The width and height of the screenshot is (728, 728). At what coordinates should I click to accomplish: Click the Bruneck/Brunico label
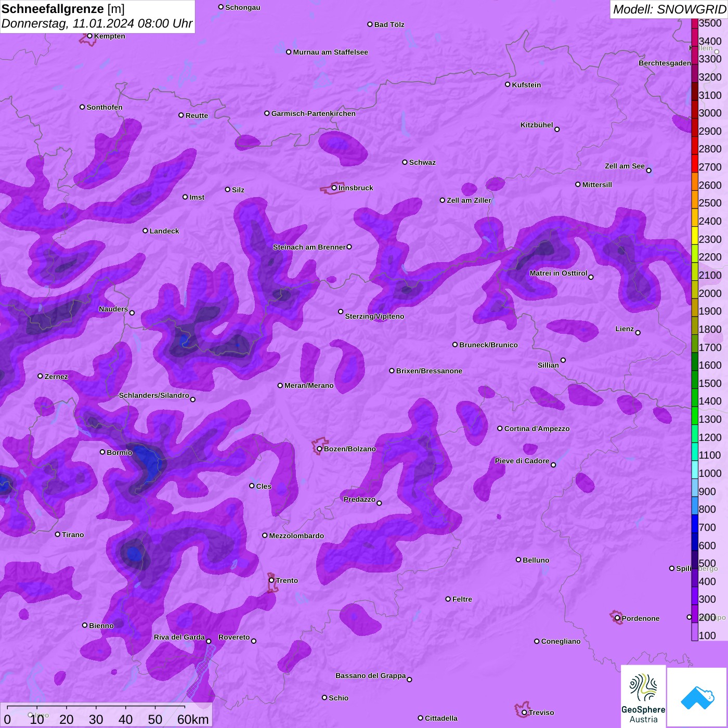[488, 345]
